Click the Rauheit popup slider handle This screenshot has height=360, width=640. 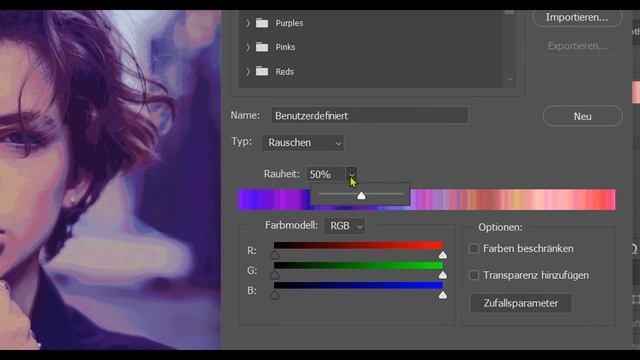[361, 196]
